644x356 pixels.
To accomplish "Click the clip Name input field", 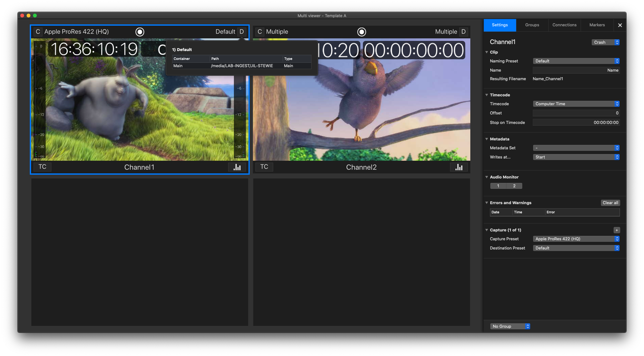I will point(576,70).
